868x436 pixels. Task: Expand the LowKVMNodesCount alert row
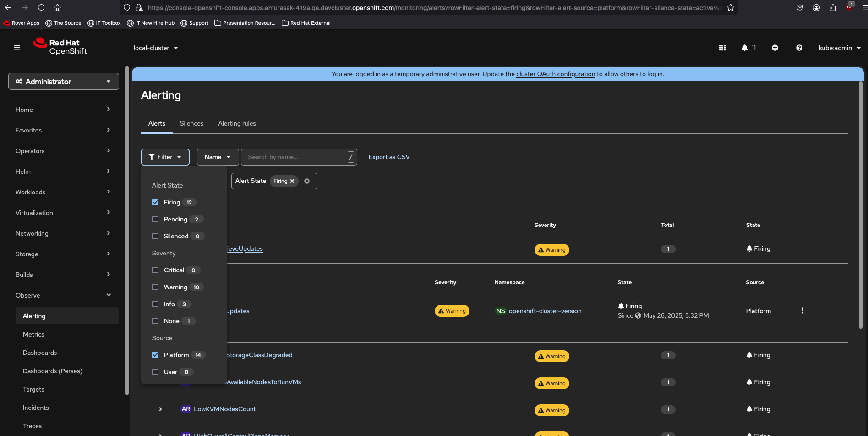160,409
